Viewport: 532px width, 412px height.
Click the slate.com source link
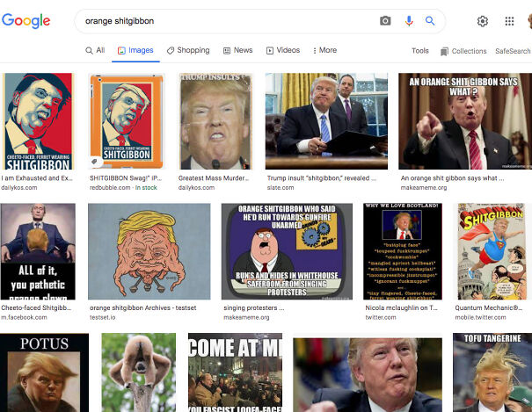click(x=281, y=188)
